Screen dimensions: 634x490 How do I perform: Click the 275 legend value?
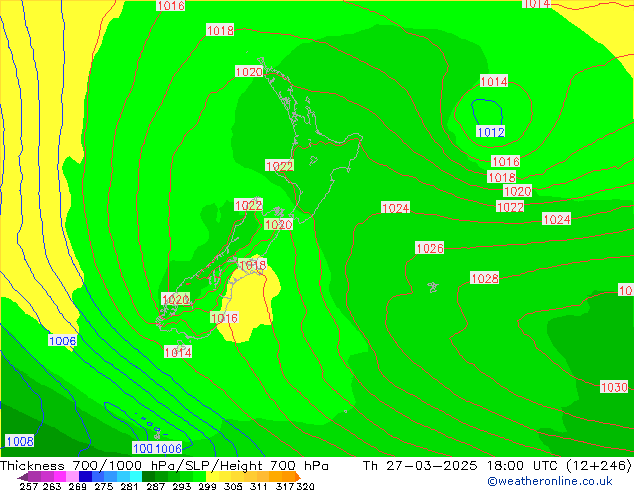pyautogui.click(x=104, y=486)
